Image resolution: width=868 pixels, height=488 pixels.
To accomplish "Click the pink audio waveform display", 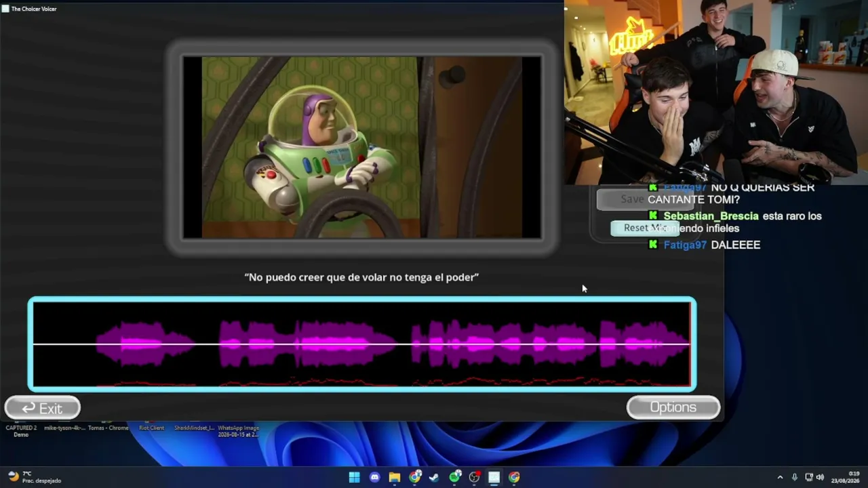I will point(361,344).
